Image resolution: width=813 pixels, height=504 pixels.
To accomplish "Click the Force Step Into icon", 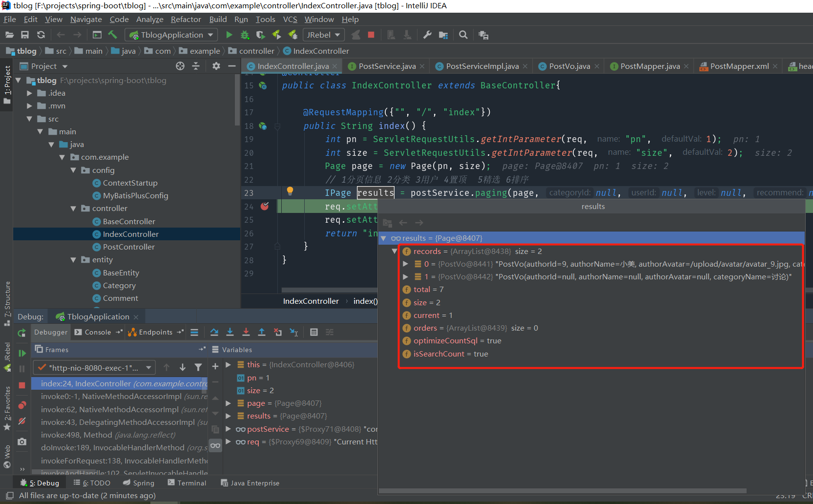I will (246, 332).
